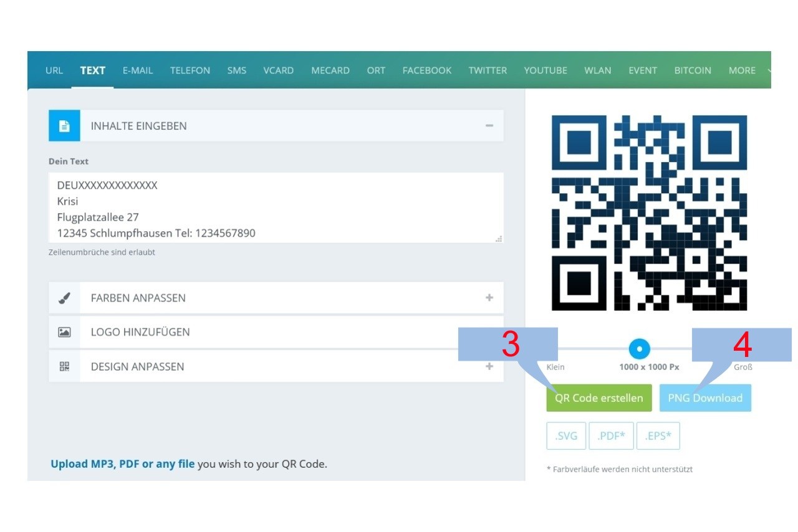Download the QR code as PNG
Screen dimensions: 798x532
coord(705,397)
